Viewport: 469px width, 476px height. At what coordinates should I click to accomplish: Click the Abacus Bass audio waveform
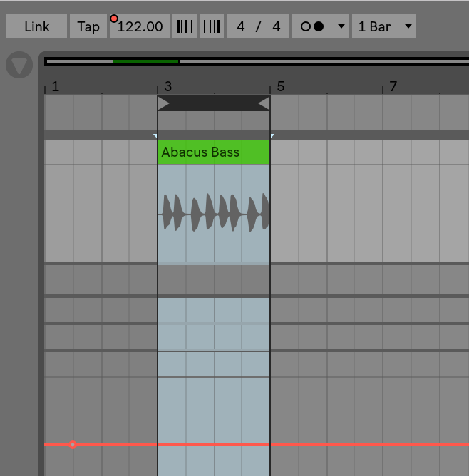pyautogui.click(x=213, y=212)
